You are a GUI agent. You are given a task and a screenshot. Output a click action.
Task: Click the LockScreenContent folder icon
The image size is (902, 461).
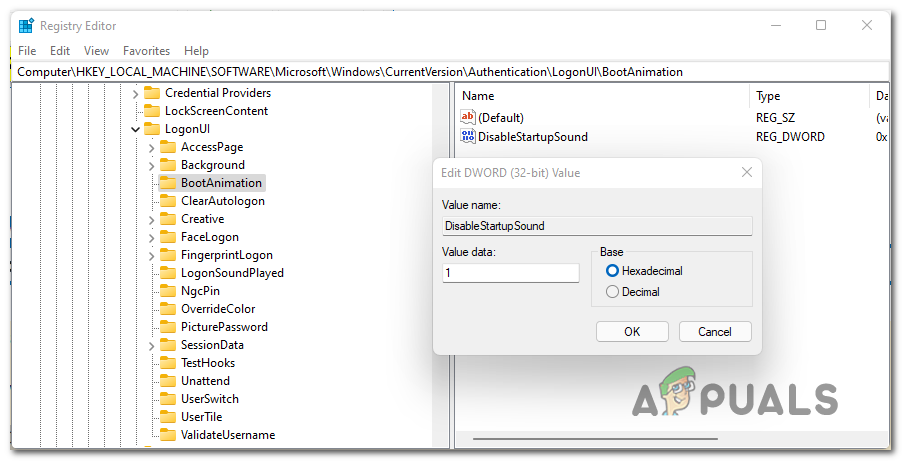click(x=152, y=111)
